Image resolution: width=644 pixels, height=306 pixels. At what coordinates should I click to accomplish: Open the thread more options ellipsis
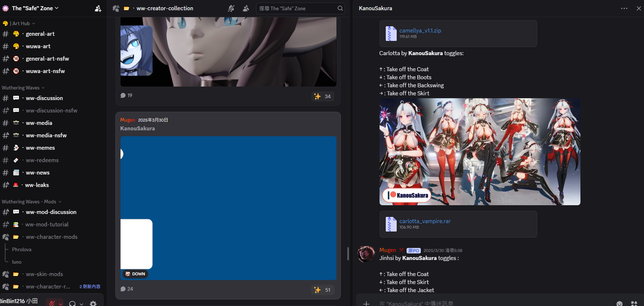[624, 8]
